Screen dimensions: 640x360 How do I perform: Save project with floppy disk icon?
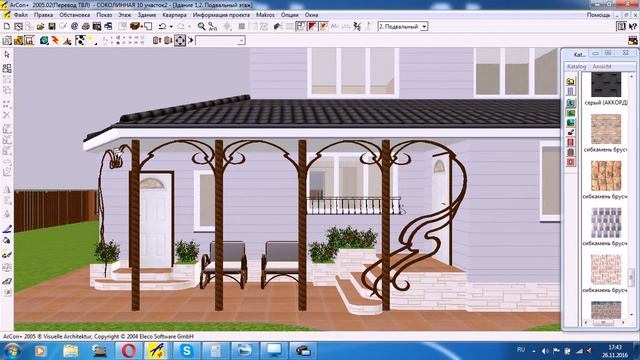pos(52,27)
